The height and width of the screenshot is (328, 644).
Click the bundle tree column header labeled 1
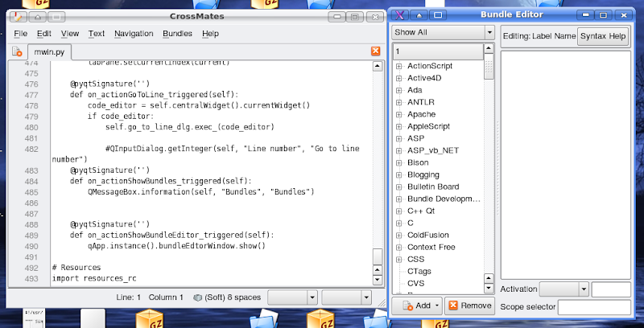tap(438, 51)
